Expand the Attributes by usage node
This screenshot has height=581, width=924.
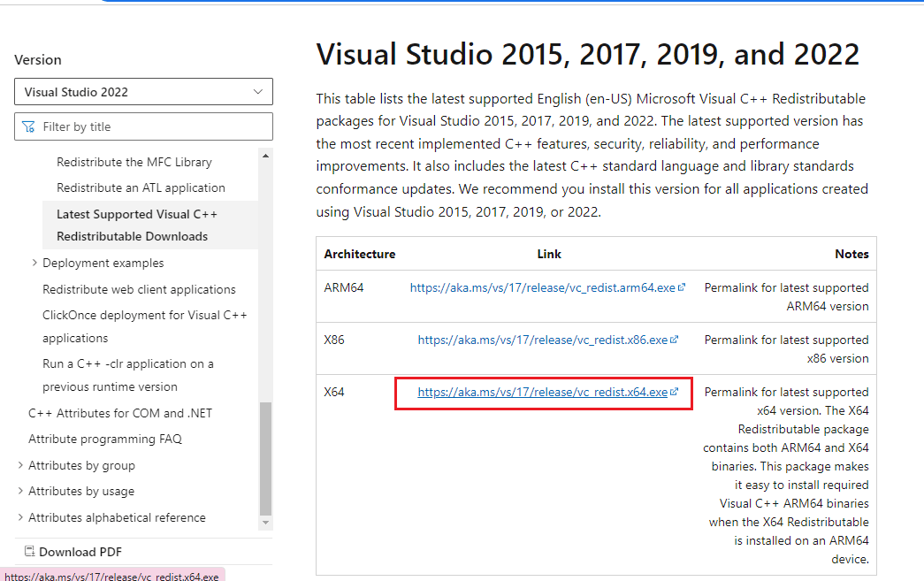tap(20, 491)
